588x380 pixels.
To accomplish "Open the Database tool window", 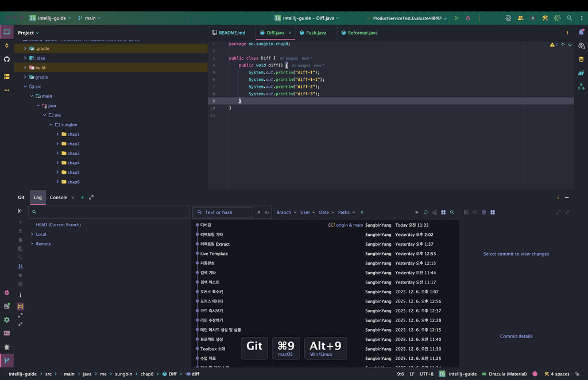I will click(581, 59).
